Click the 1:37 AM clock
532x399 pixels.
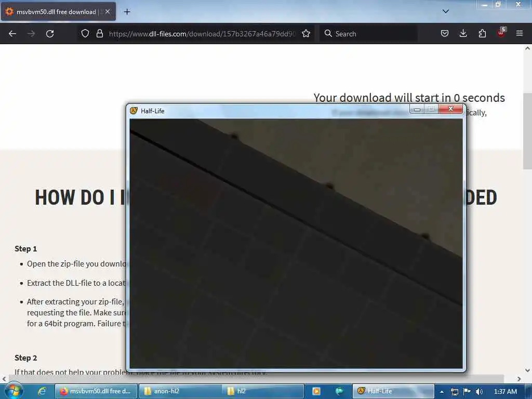505,392
